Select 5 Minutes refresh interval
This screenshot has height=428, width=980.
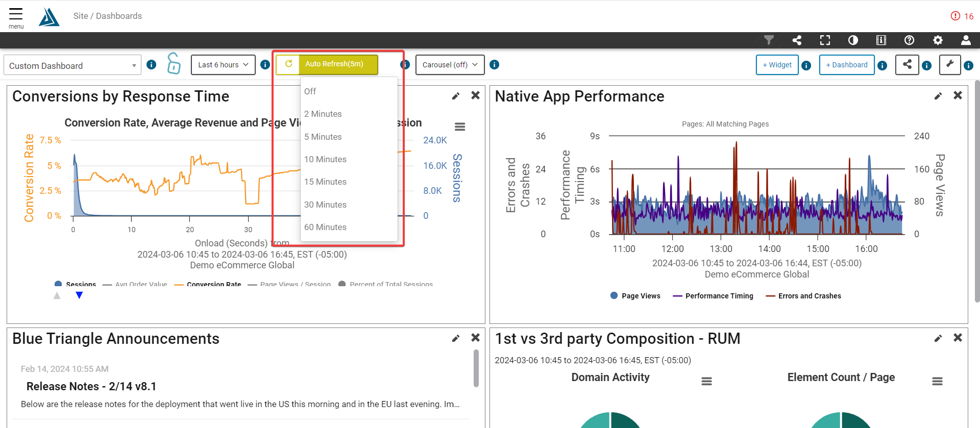point(349,137)
